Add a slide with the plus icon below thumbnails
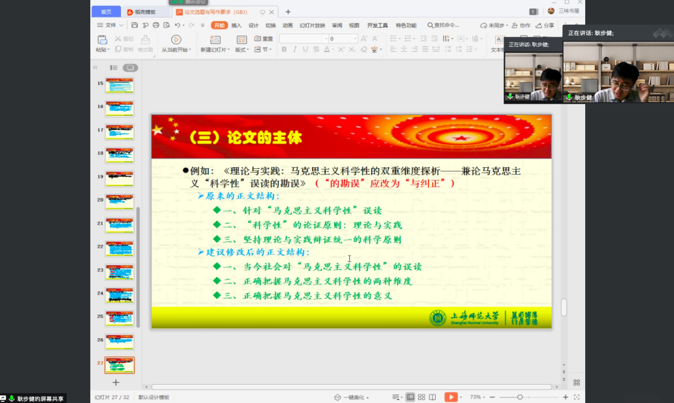674x403 pixels. click(115, 382)
